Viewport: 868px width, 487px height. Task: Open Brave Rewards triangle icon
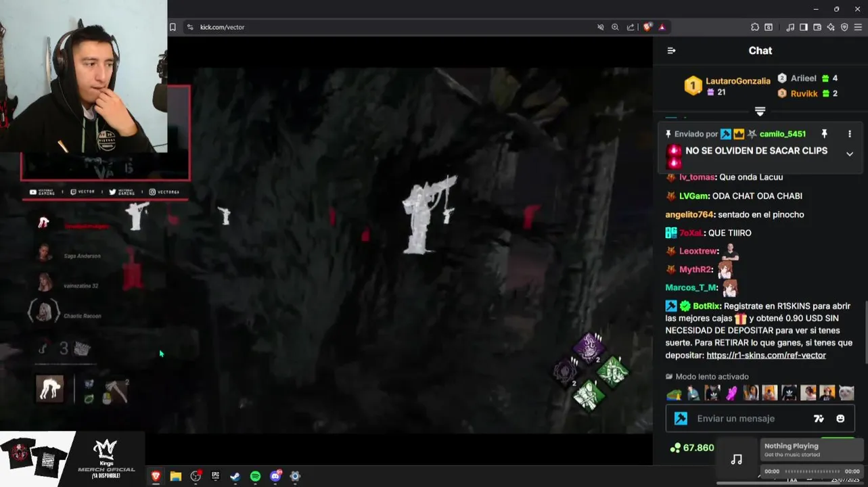[x=662, y=27]
